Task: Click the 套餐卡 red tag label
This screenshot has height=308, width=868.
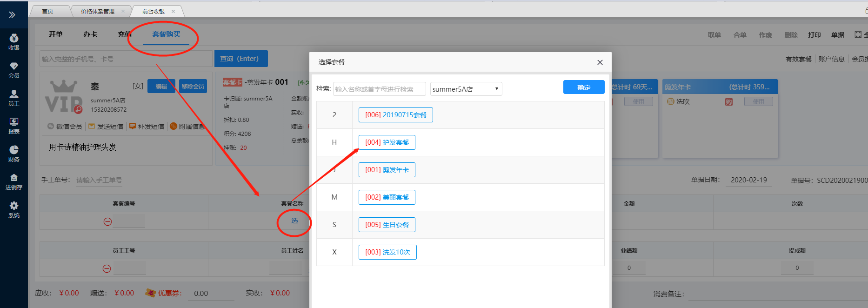Action: point(233,82)
